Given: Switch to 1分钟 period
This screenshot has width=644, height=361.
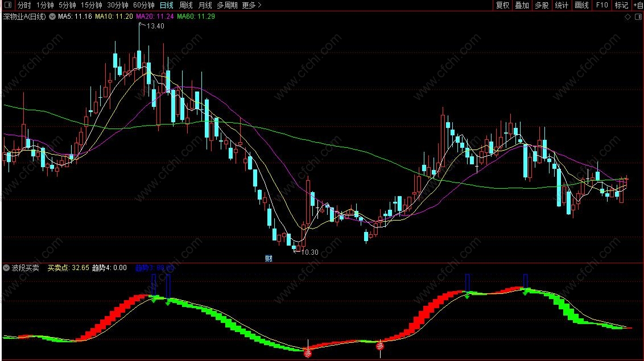Looking at the screenshot, I should 45,5.
